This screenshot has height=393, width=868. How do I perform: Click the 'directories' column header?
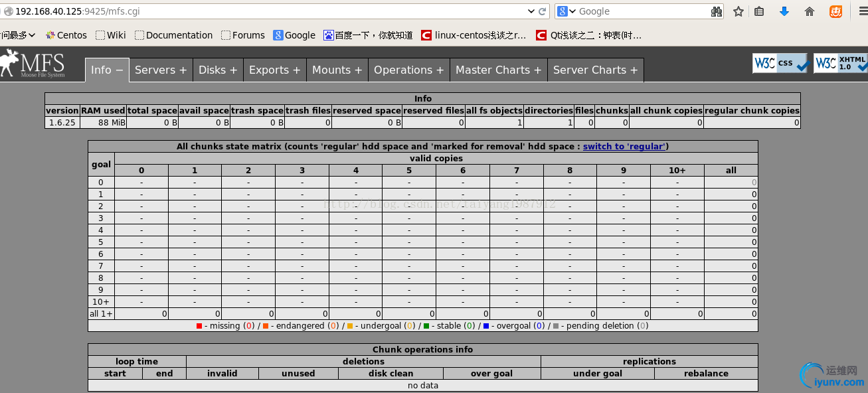[x=549, y=111]
